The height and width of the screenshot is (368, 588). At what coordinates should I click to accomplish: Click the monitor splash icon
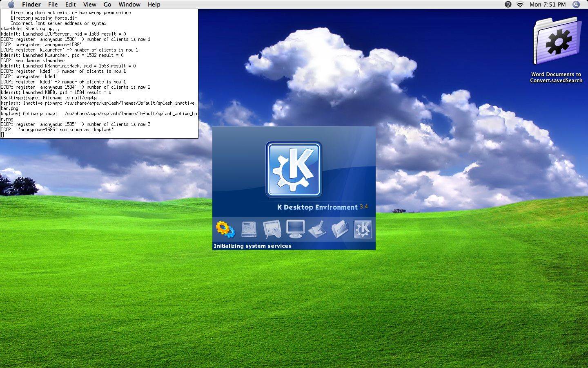(x=295, y=229)
